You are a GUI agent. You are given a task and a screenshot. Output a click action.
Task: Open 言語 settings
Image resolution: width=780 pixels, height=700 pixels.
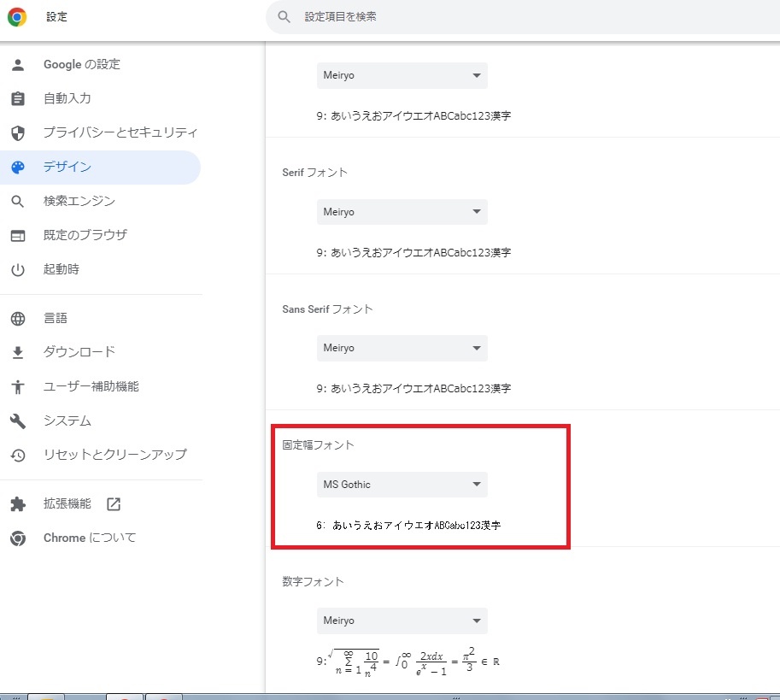(x=56, y=318)
